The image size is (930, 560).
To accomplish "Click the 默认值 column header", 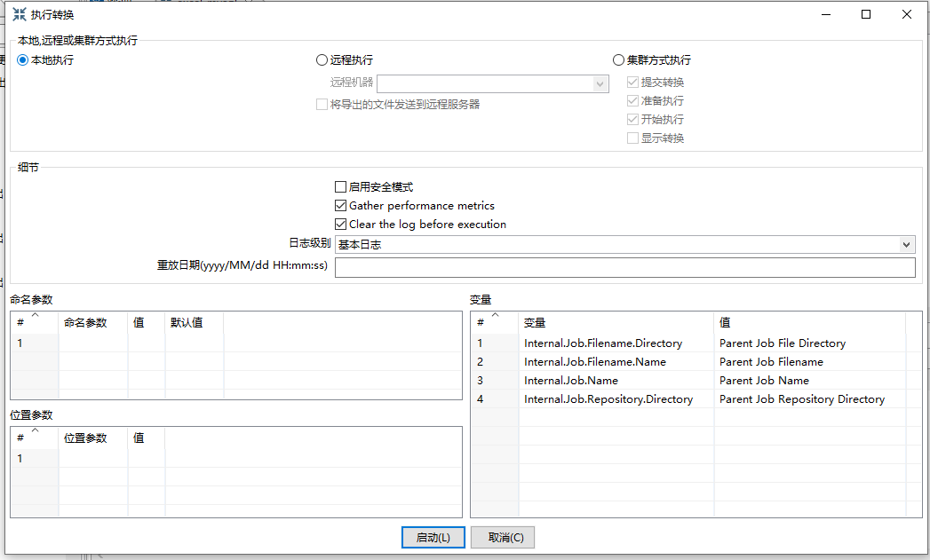I will tap(194, 322).
